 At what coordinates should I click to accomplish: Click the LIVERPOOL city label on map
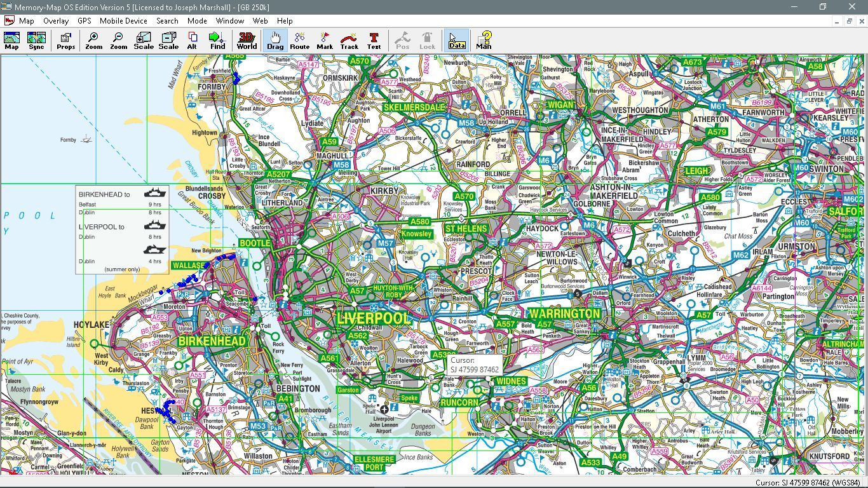point(374,318)
